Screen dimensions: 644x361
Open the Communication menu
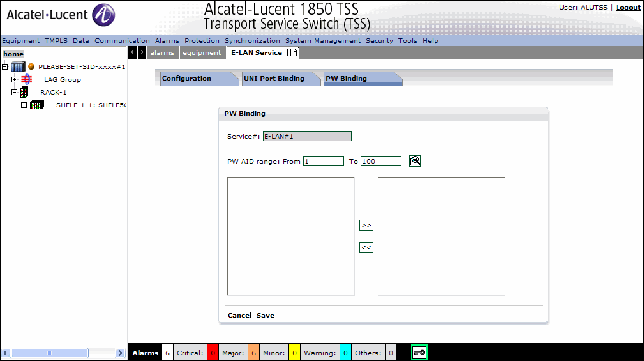(x=122, y=40)
